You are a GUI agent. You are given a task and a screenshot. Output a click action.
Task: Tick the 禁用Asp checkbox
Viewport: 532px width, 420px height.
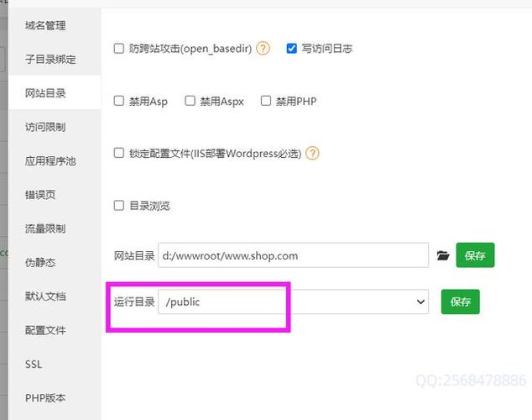coord(119,101)
